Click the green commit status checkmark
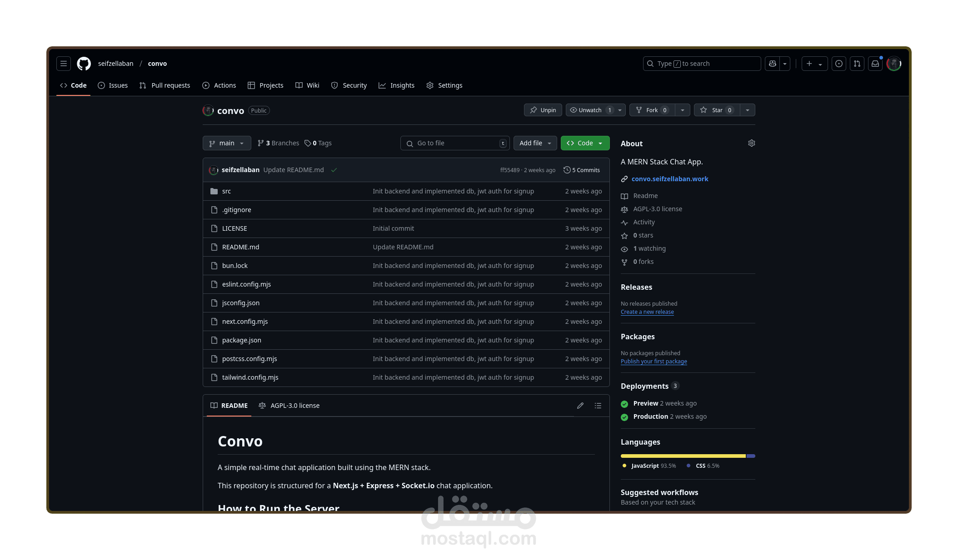Screen dimensions: 958x560 (334, 170)
